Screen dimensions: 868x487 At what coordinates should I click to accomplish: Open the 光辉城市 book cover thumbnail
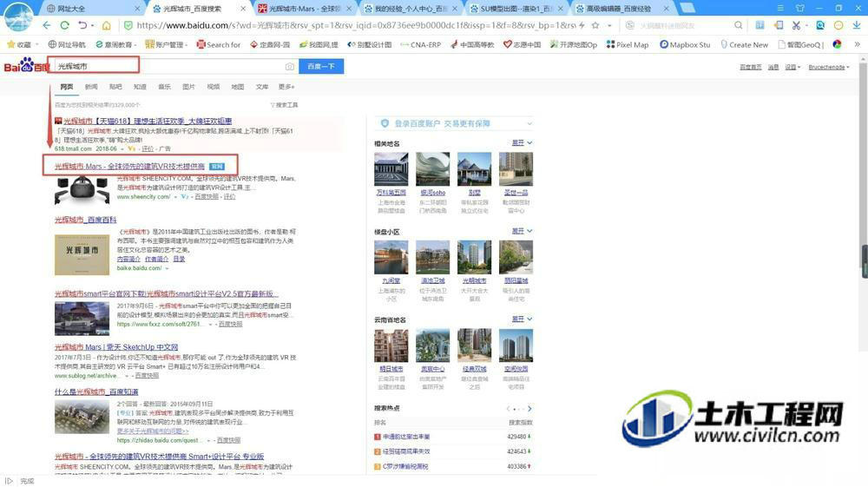tap(82, 255)
